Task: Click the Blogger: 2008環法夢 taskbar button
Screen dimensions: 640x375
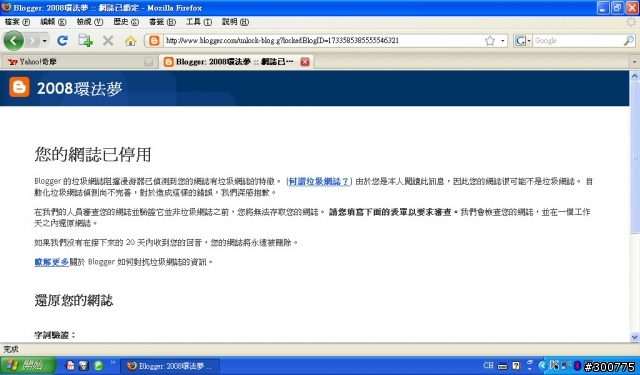Action: coord(171,366)
